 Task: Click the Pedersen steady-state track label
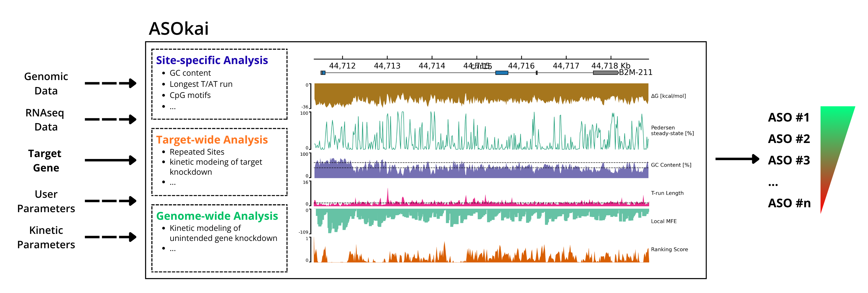672,130
